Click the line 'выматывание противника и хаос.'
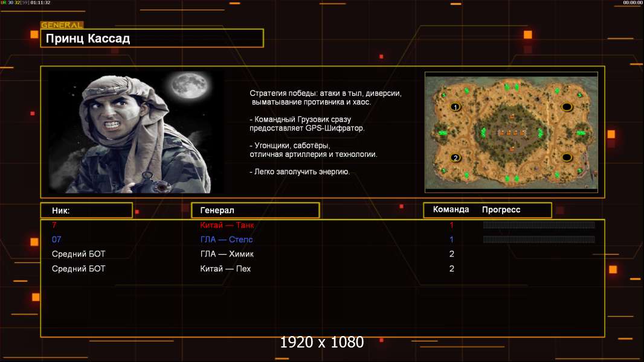Screen dimensions: 644x362 [311, 102]
